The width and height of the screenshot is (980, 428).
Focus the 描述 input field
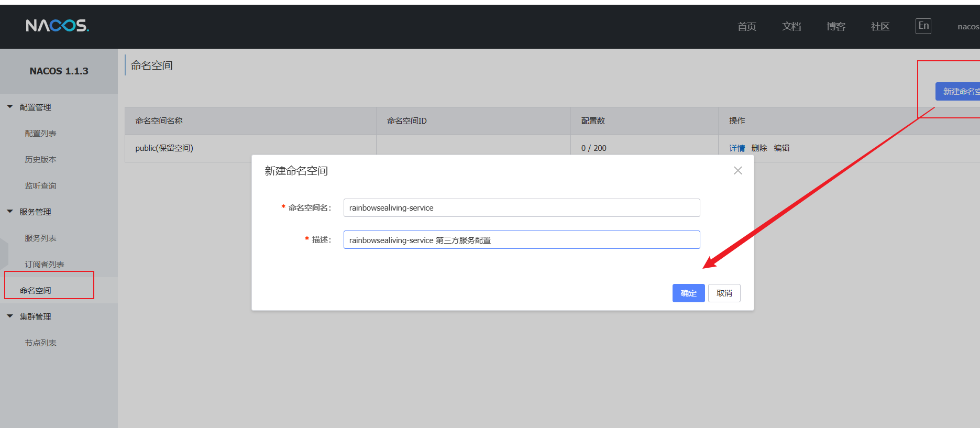point(522,240)
